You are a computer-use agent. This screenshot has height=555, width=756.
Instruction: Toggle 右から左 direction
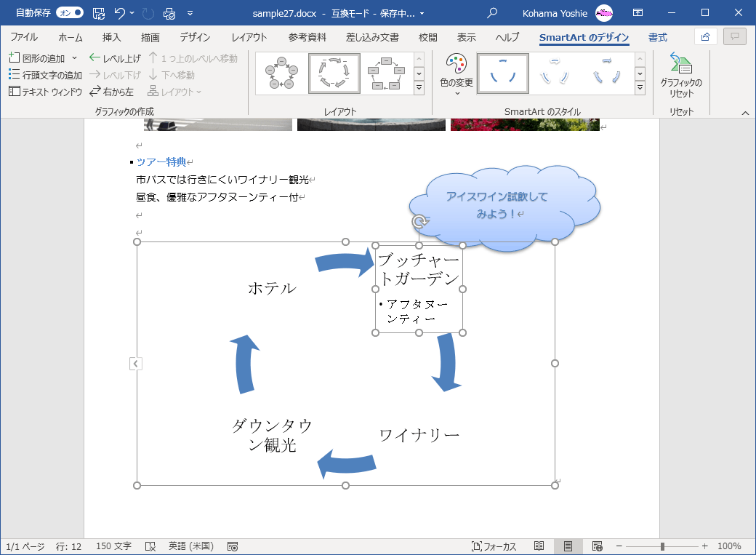[111, 91]
